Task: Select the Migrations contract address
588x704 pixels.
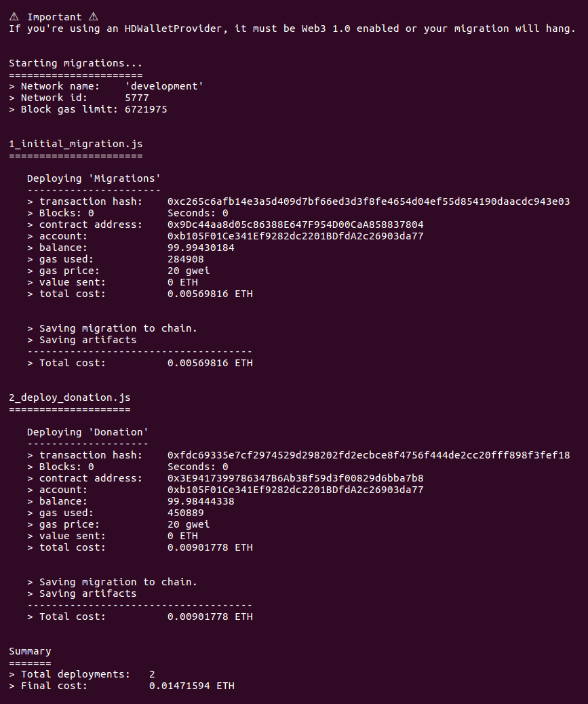Action: 295,224
